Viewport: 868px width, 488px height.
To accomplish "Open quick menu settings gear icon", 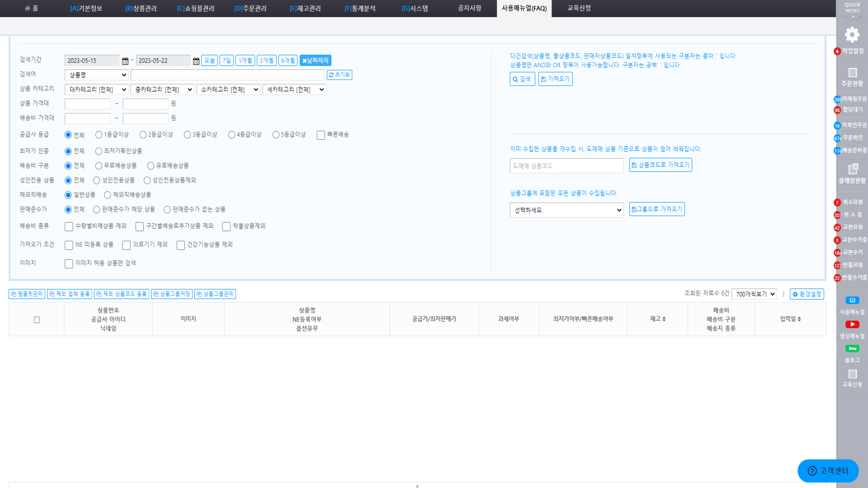I will 852,34.
